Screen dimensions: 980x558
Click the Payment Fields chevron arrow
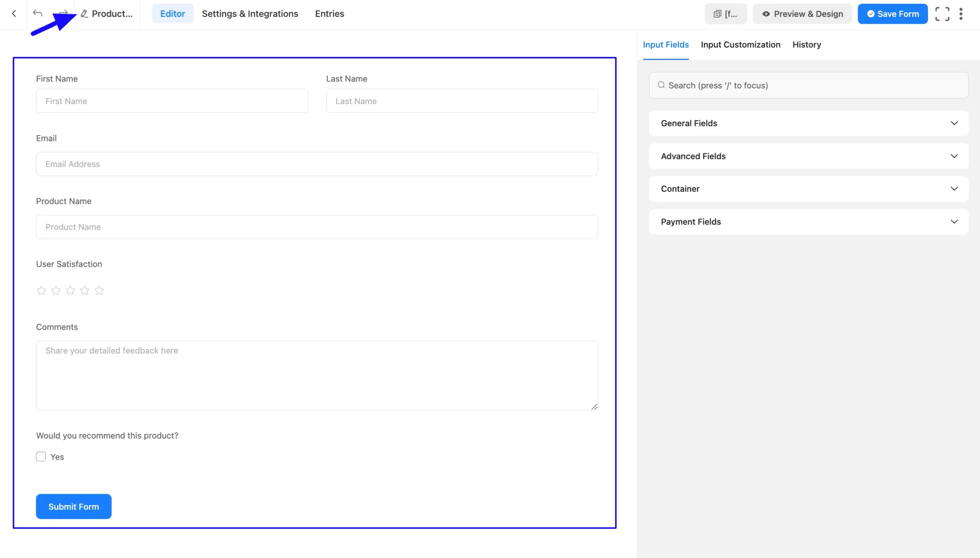[954, 222]
